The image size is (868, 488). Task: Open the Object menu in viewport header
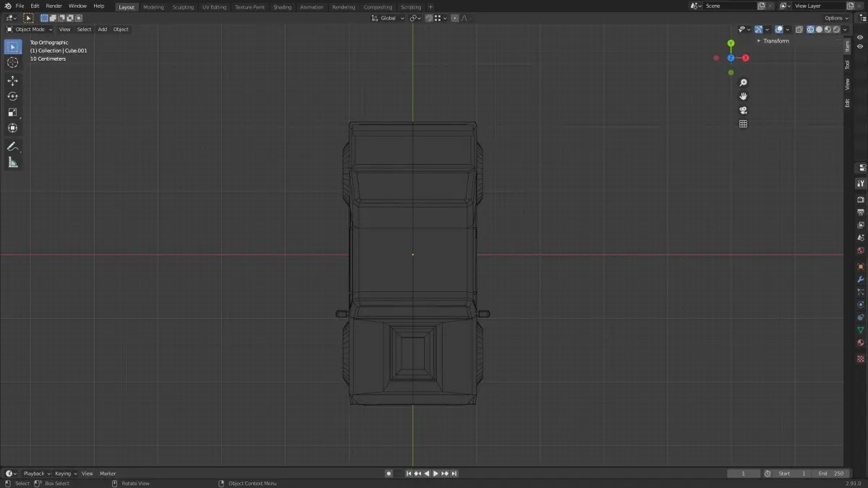(121, 30)
